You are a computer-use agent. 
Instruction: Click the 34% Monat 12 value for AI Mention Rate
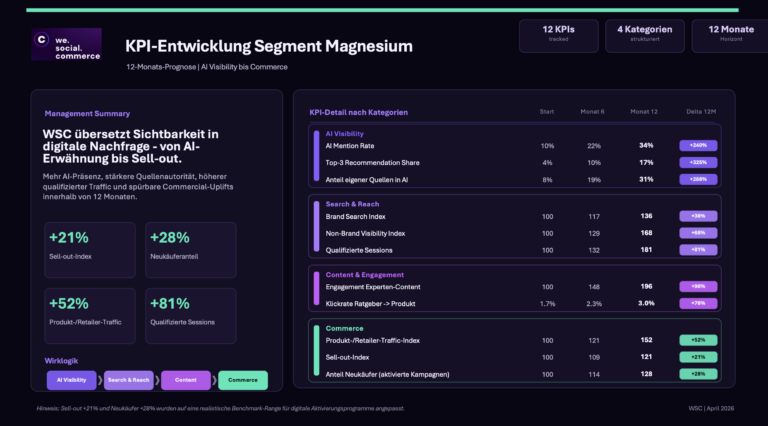[646, 145]
